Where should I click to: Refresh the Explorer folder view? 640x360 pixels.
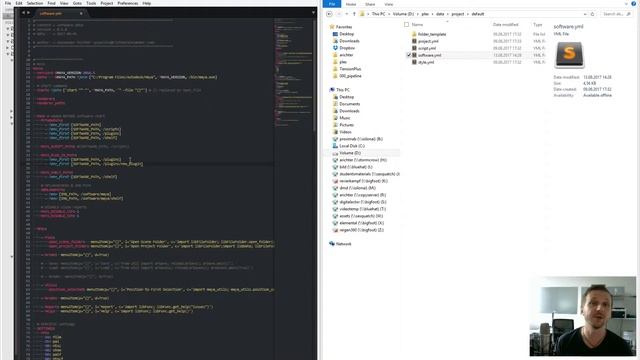pos(592,14)
